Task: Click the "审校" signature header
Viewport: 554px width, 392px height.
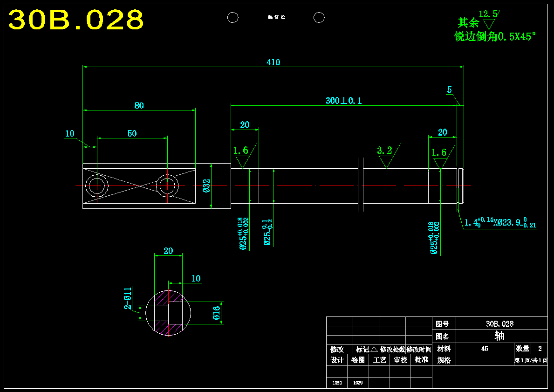Action: pos(401,360)
